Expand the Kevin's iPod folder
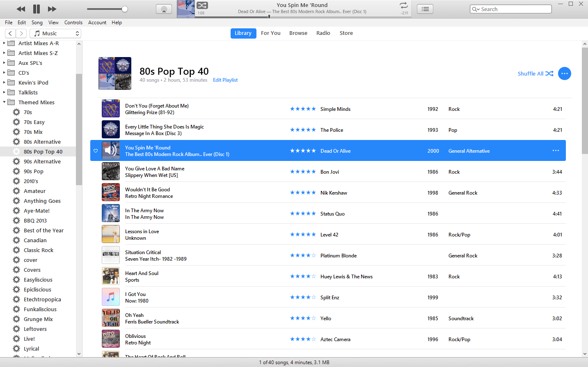The width and height of the screenshot is (588, 367). click(4, 83)
